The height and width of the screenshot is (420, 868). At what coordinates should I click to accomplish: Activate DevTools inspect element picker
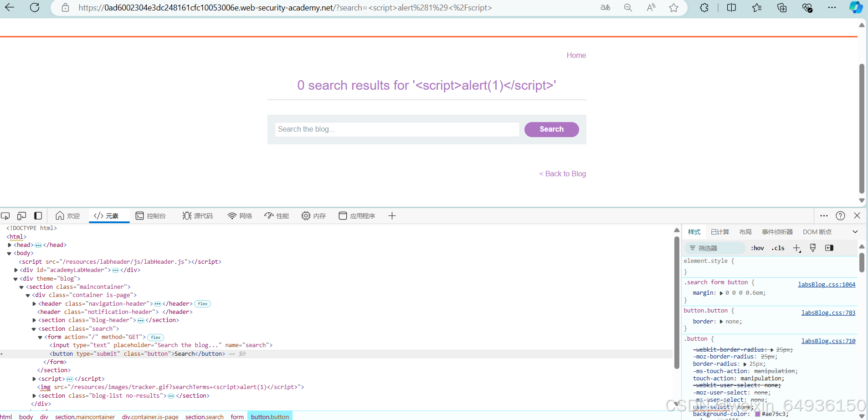pyautogui.click(x=5, y=216)
